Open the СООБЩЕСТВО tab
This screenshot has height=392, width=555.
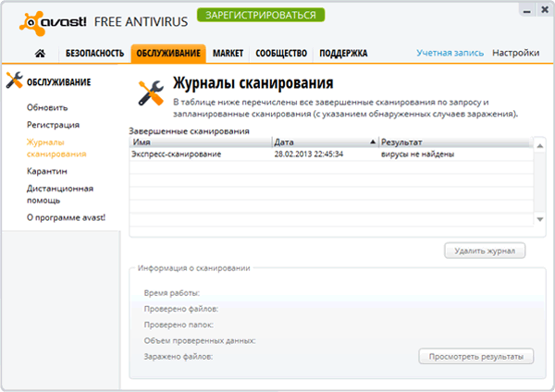(281, 54)
